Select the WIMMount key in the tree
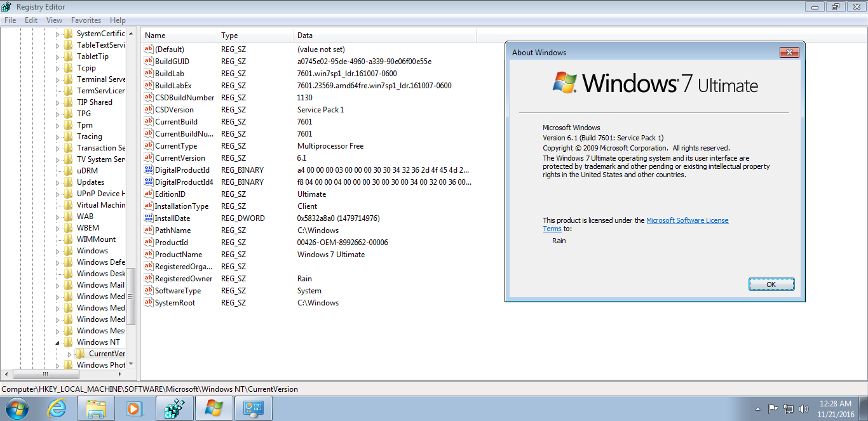Image resolution: width=868 pixels, height=421 pixels. click(97, 239)
